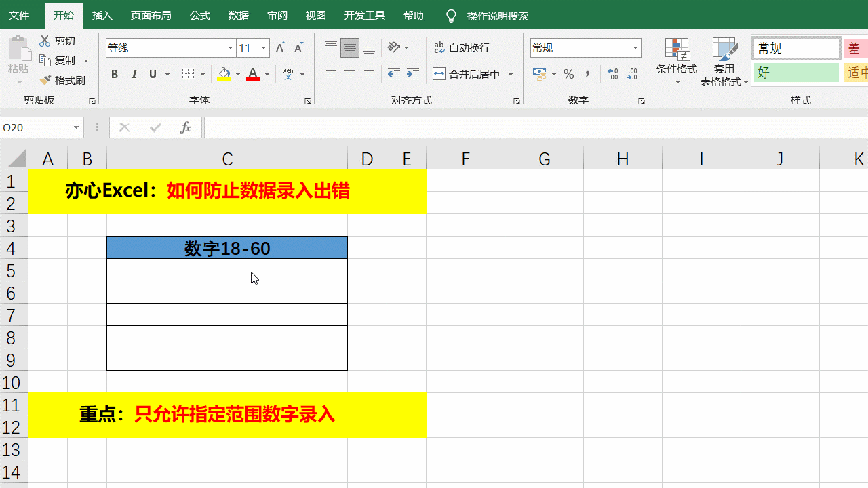Open clipboard pane launcher (剪贴板)
Image resolution: width=868 pixels, height=488 pixels.
92,101
